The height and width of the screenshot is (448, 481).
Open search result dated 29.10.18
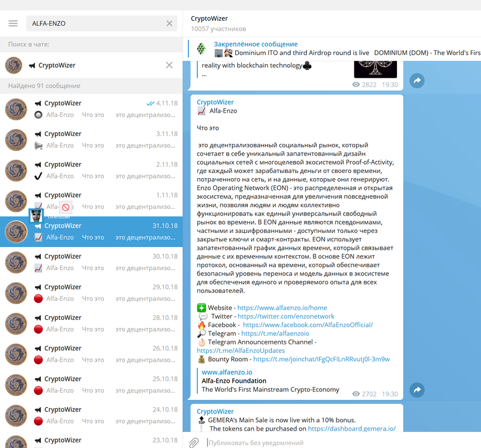[x=91, y=293]
